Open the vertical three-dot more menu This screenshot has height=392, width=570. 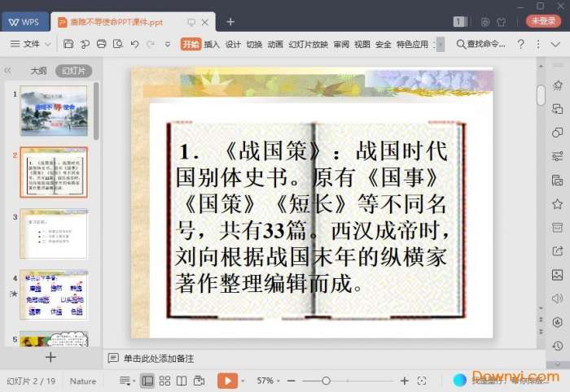tap(538, 44)
